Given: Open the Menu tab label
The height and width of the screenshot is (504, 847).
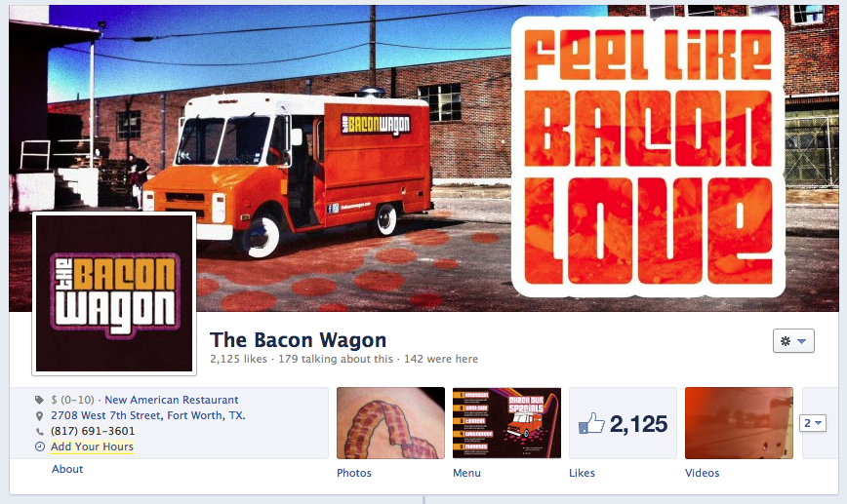Looking at the screenshot, I should click(x=466, y=473).
